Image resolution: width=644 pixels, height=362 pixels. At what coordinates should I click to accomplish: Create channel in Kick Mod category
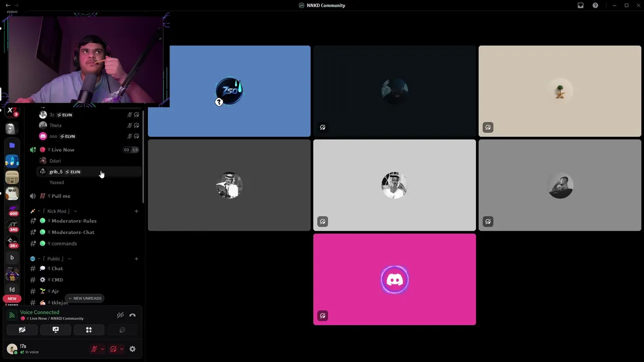pyautogui.click(x=136, y=211)
